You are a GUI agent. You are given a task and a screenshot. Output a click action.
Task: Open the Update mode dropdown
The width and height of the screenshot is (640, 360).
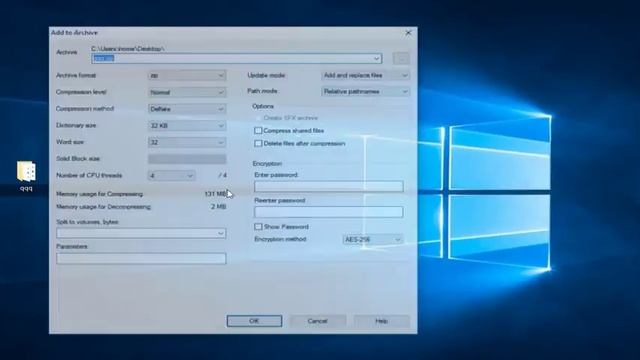coord(365,75)
